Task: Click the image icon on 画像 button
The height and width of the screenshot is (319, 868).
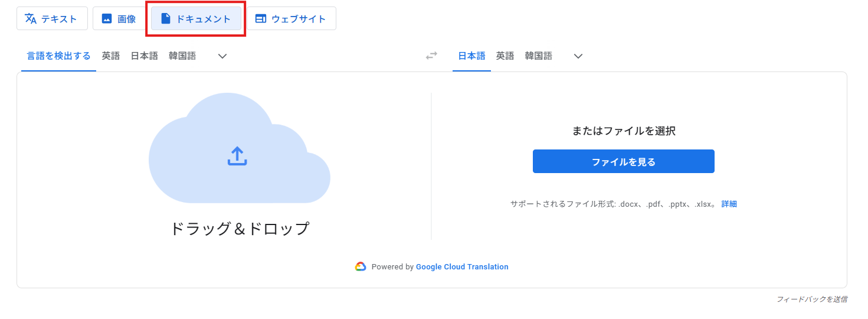Action: pos(107,19)
